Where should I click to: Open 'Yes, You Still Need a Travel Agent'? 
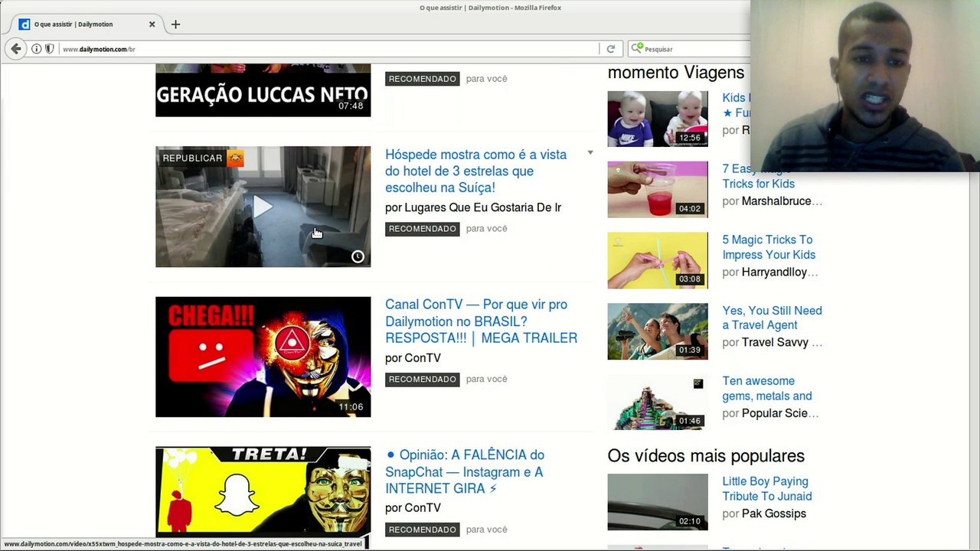[x=772, y=318]
